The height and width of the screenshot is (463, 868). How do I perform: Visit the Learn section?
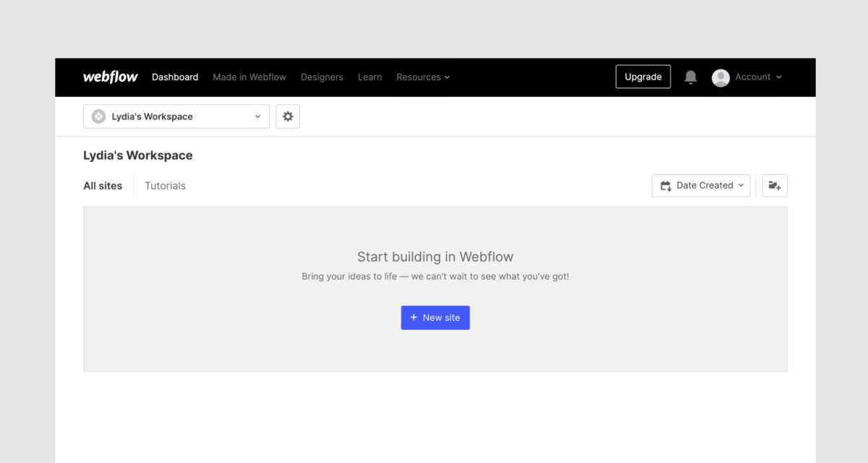370,77
